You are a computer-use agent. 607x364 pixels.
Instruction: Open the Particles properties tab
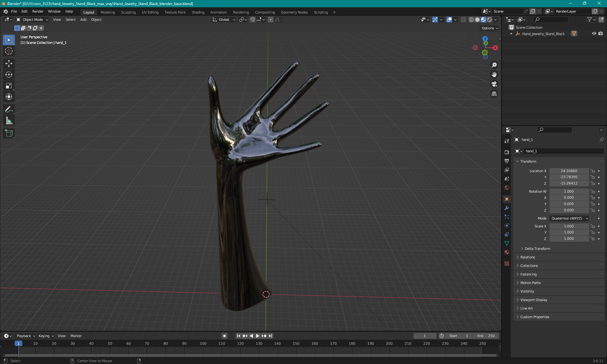pyautogui.click(x=507, y=217)
